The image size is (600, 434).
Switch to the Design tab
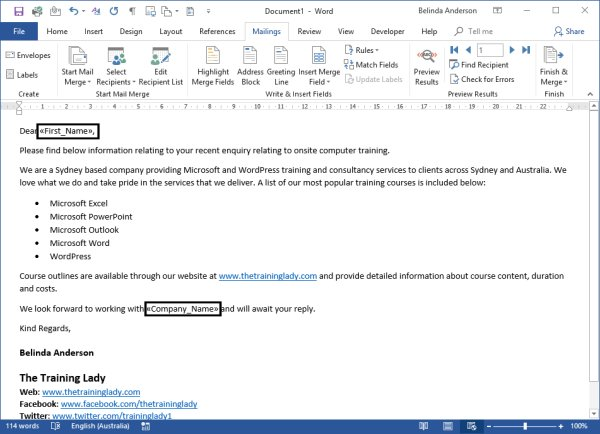(x=131, y=31)
